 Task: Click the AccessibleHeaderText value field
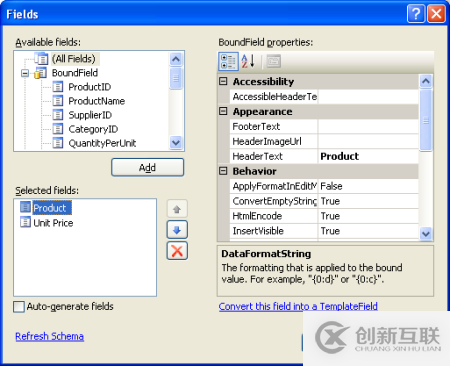click(368, 97)
